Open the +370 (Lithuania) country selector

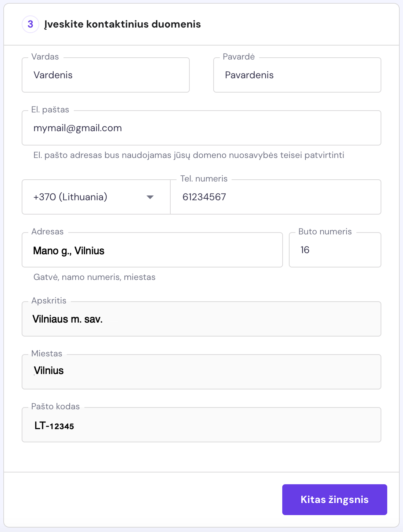[88, 197]
